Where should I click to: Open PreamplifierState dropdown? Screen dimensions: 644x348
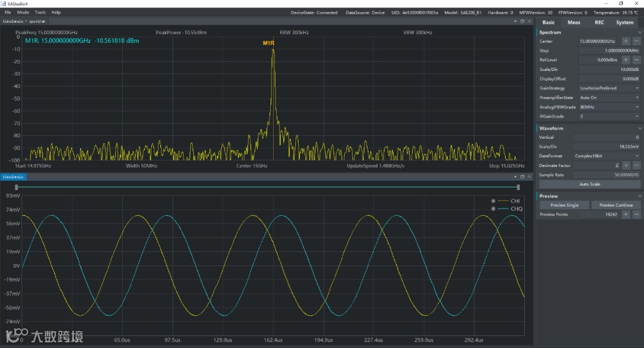(609, 98)
